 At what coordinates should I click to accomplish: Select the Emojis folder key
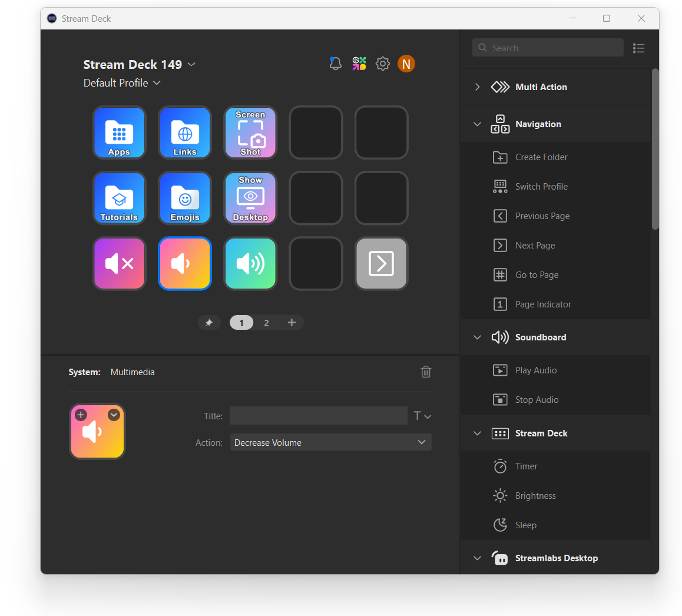(185, 198)
